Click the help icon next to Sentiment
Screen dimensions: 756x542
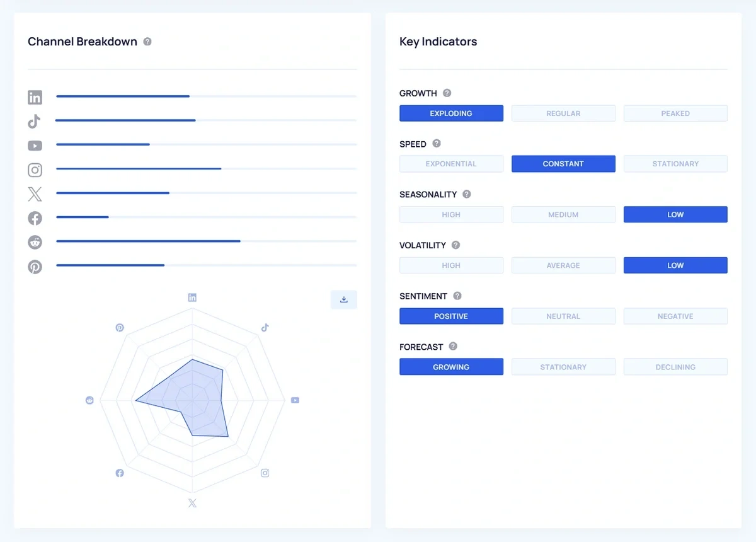click(457, 296)
